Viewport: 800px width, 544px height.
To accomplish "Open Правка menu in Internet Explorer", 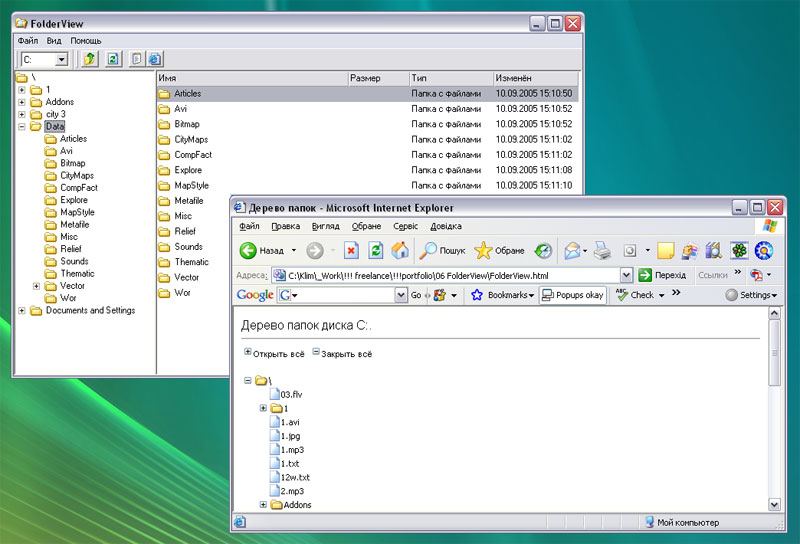I will 286,226.
